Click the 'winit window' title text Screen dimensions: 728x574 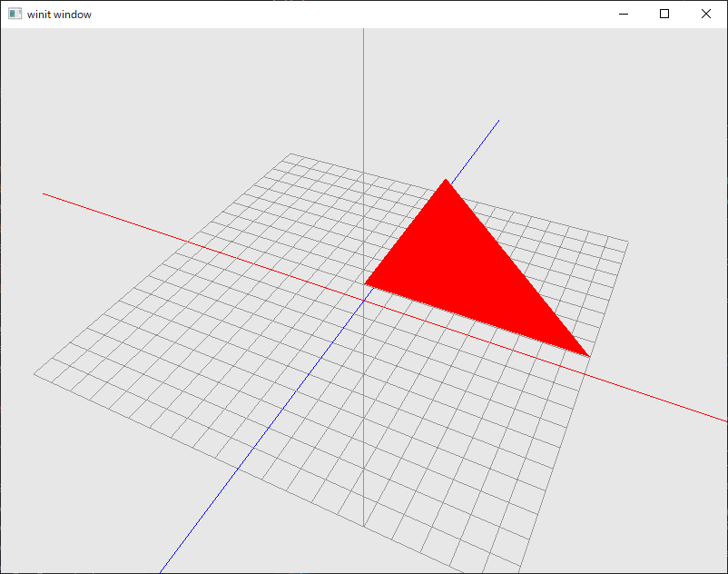click(59, 15)
